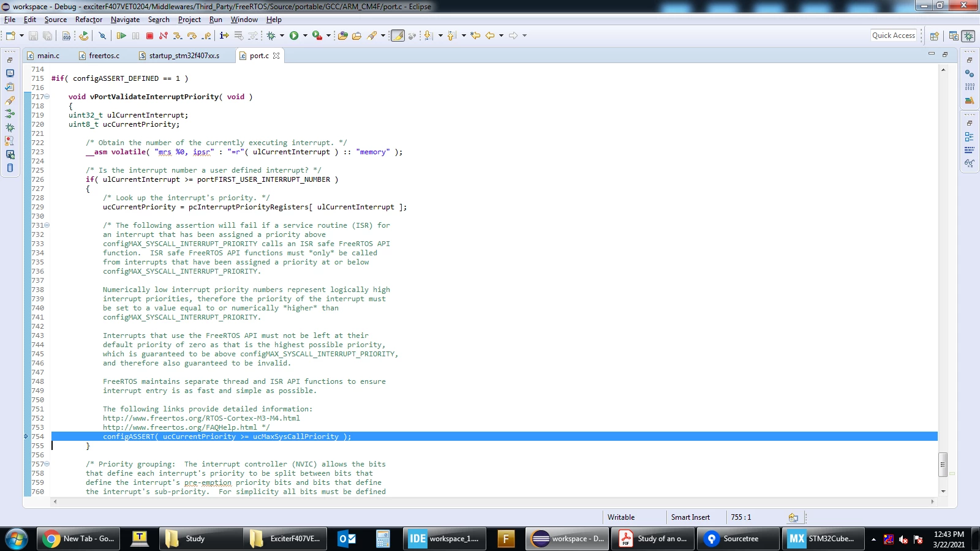Click the Previous Annotation icon
The image size is (980, 551).
click(x=451, y=36)
